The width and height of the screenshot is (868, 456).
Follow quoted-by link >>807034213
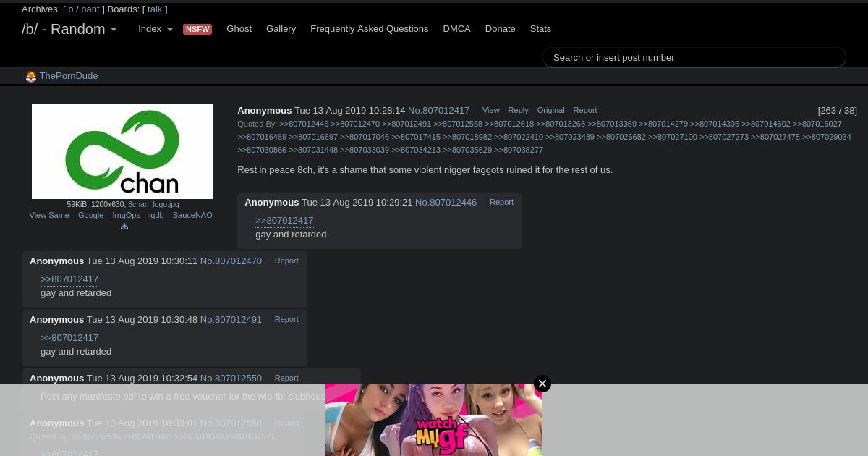coord(416,151)
